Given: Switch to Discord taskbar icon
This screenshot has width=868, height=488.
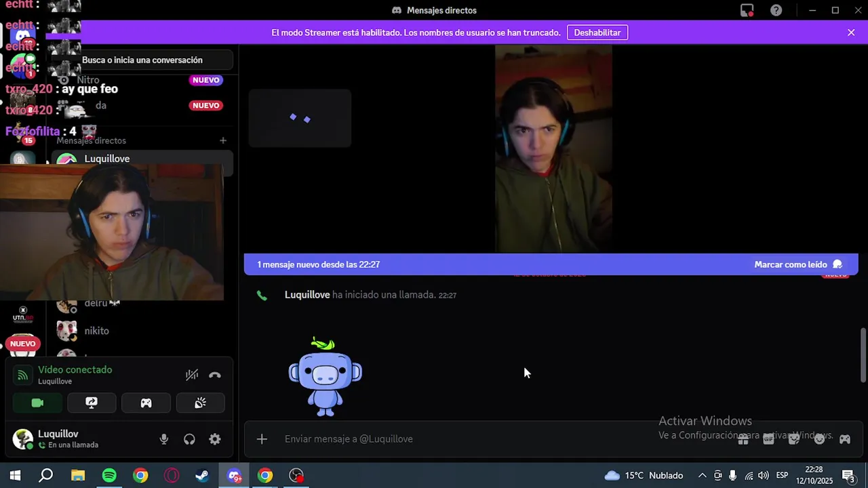Looking at the screenshot, I should pyautogui.click(x=235, y=476).
